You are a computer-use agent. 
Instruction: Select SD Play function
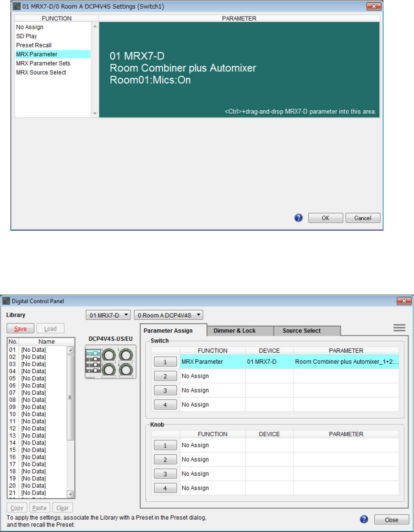point(53,36)
